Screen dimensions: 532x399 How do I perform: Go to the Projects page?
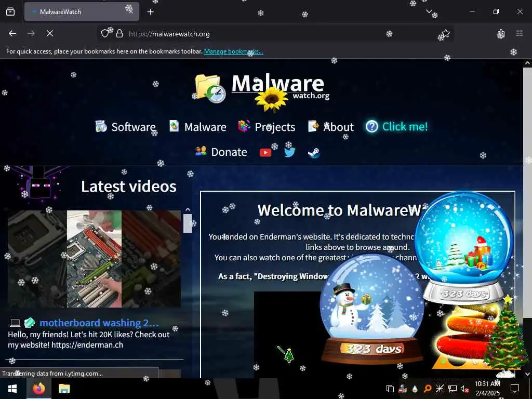275,127
